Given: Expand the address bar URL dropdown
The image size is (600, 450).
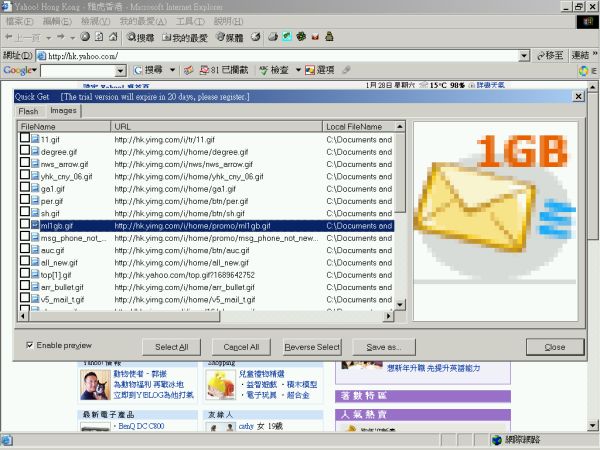Looking at the screenshot, I should point(524,56).
